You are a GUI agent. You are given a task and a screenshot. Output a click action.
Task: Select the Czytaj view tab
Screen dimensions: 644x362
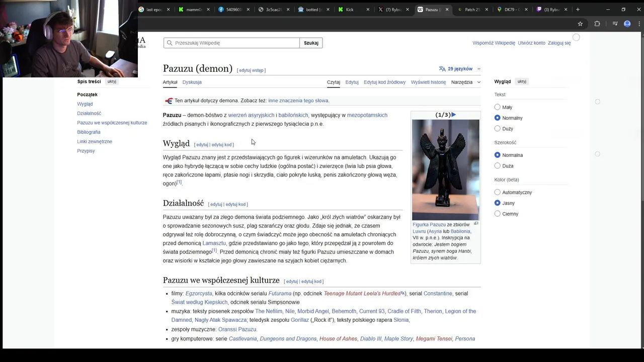click(x=334, y=82)
